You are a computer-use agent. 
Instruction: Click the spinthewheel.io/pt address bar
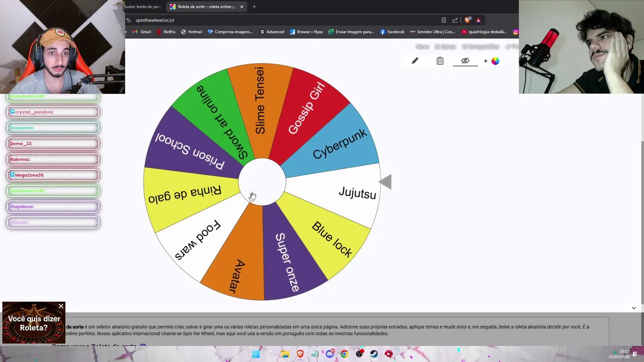click(282, 20)
